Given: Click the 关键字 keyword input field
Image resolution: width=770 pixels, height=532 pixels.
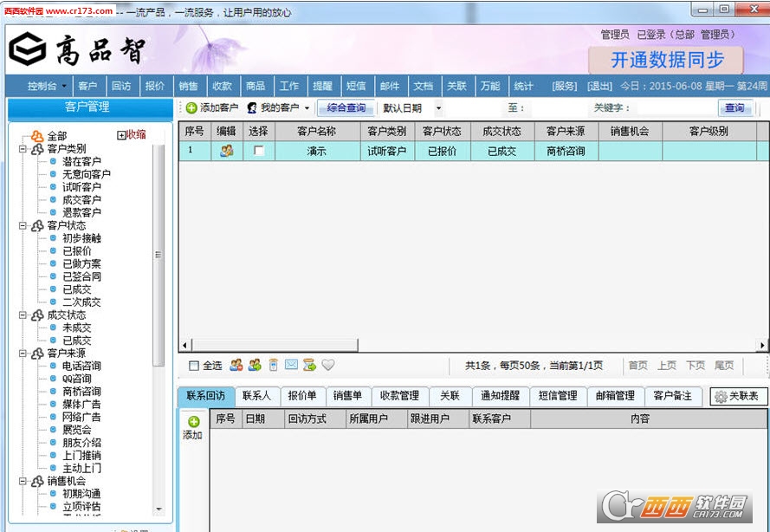Looking at the screenshot, I should [676, 108].
